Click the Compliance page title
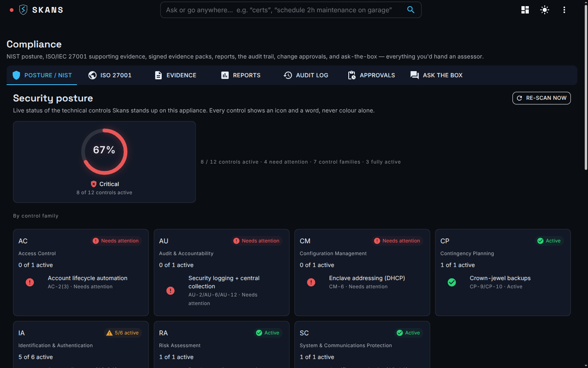This screenshot has width=588, height=368. (34, 44)
